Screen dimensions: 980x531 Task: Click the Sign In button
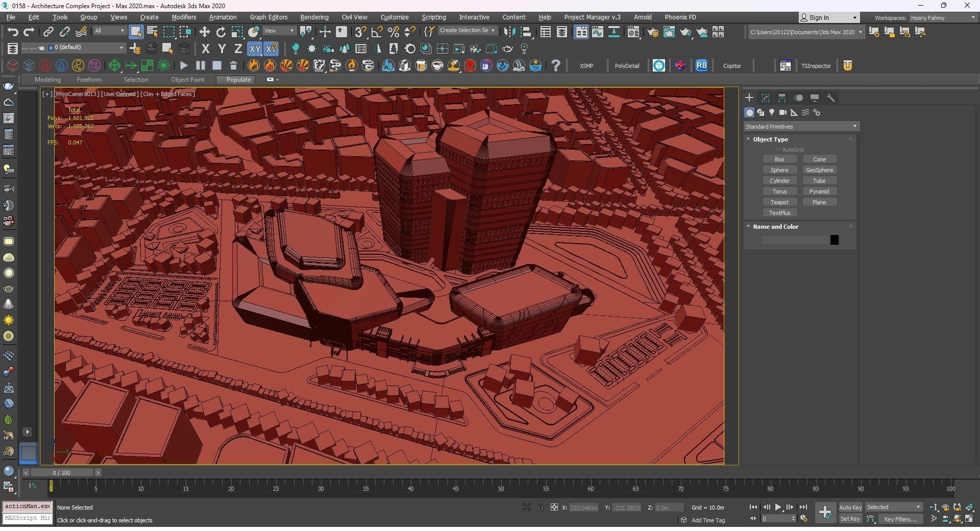(x=829, y=18)
